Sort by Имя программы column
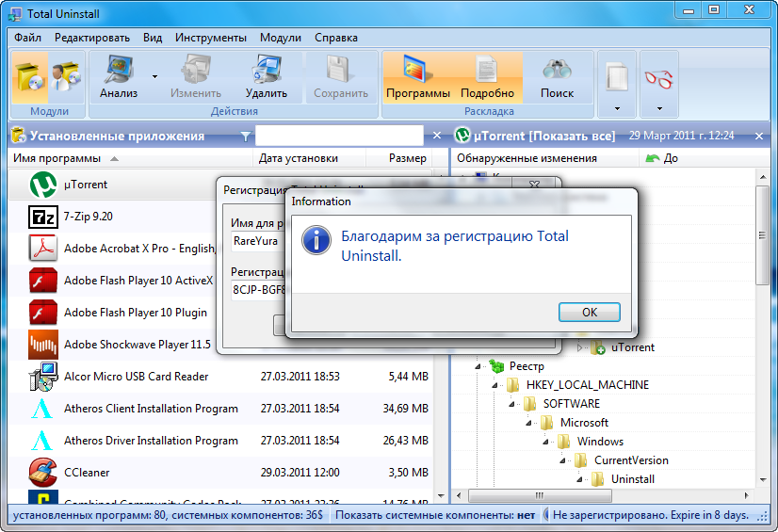This screenshot has width=778, height=532. click(131, 158)
